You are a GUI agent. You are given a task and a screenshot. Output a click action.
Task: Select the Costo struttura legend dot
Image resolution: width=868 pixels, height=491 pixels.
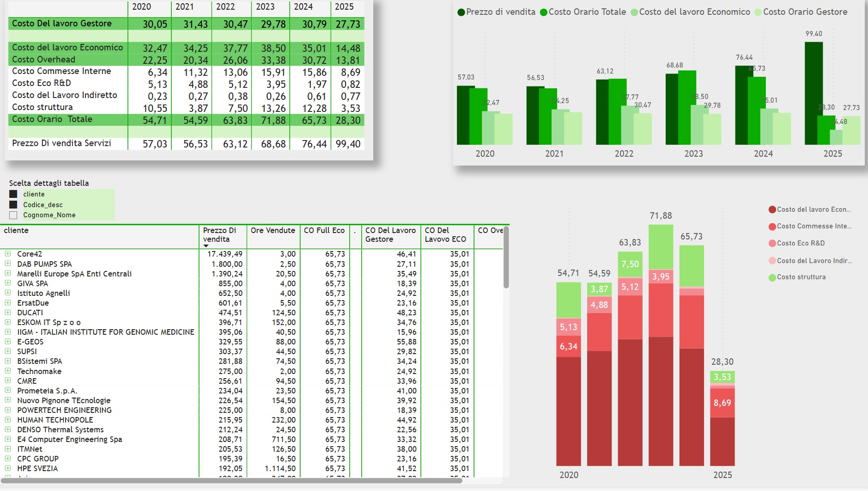(x=772, y=277)
